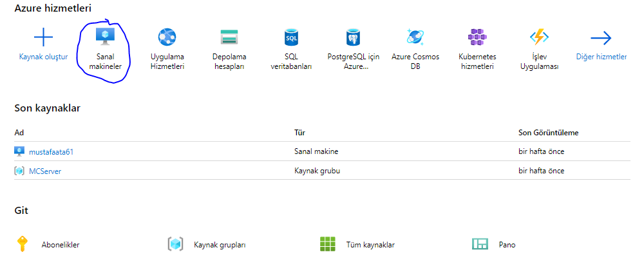This screenshot has width=644, height=279.
Task: Select the Kubernetes hizmetleri cubes icon
Action: point(477,37)
